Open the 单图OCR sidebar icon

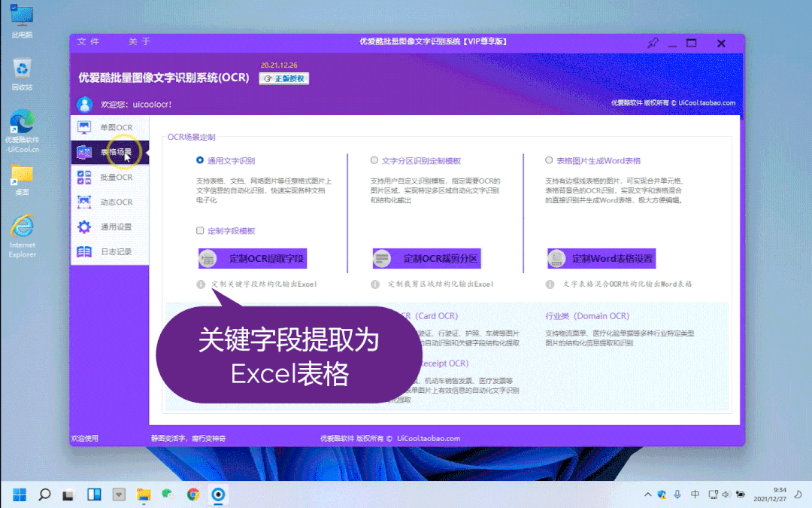point(84,127)
